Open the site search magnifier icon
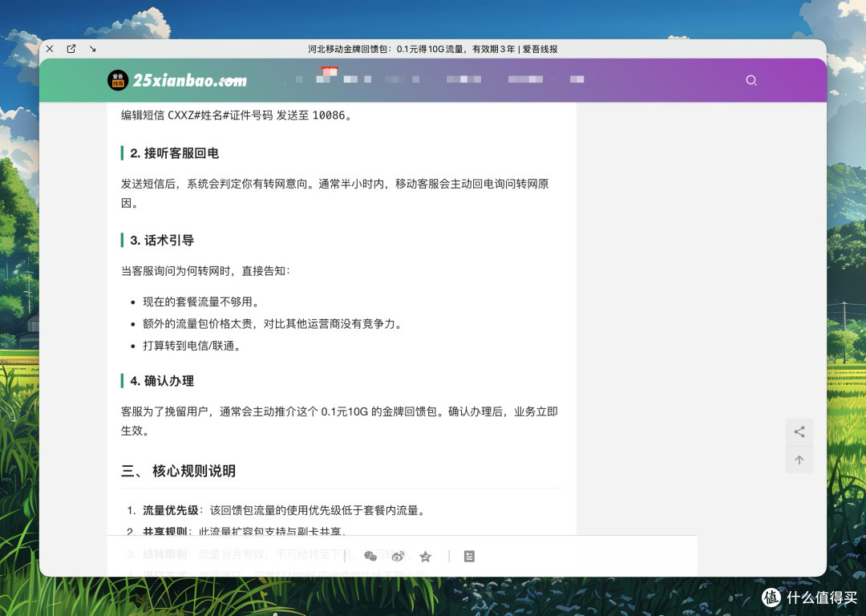 click(751, 80)
